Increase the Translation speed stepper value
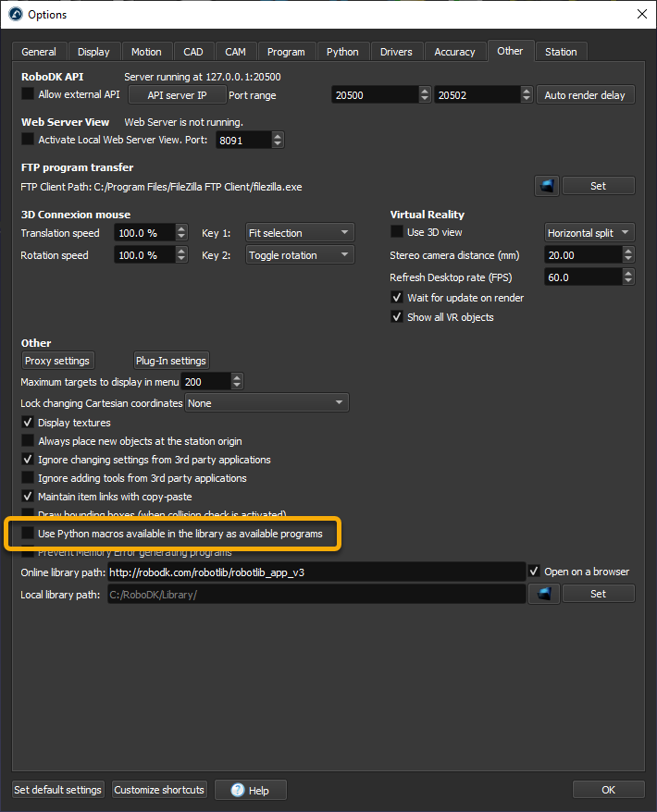Image resolution: width=657 pixels, height=812 pixels. pos(190,228)
